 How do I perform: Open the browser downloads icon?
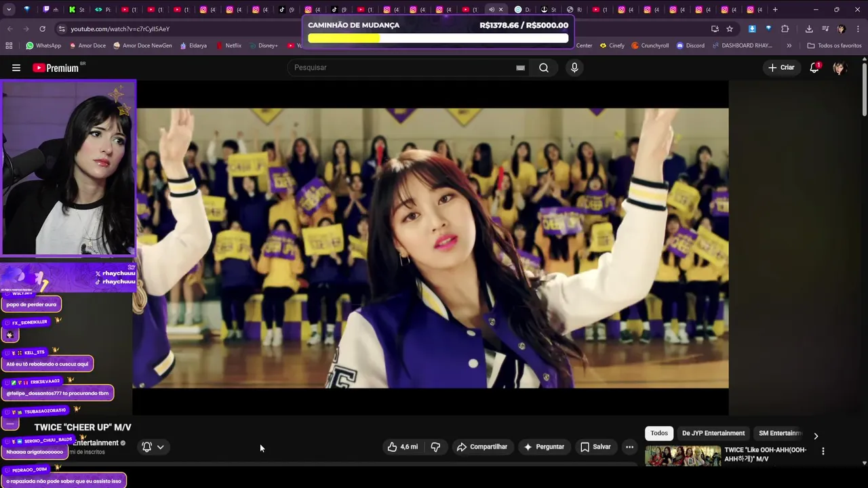click(x=809, y=29)
